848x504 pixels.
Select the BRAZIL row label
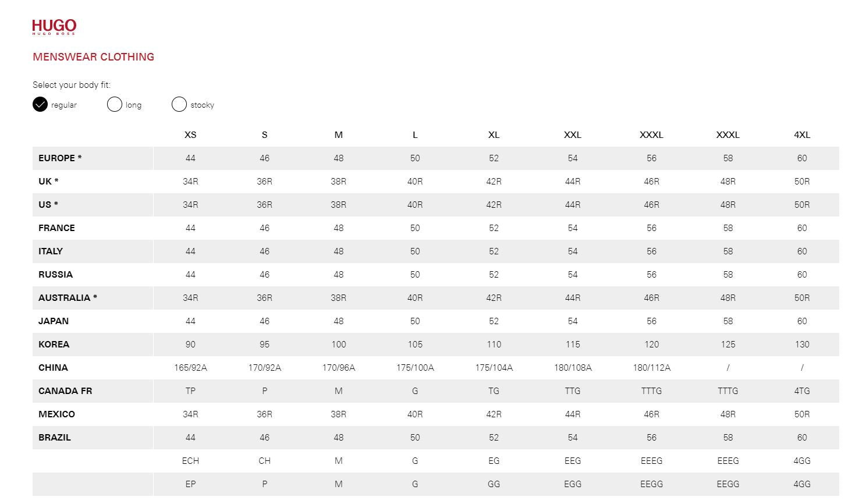(55, 438)
